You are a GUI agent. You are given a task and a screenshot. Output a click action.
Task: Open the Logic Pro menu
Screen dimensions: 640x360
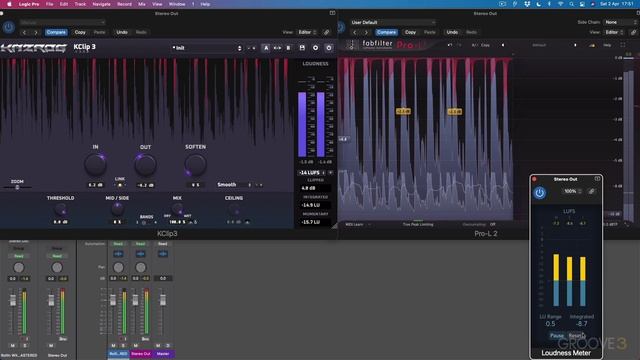pos(29,4)
